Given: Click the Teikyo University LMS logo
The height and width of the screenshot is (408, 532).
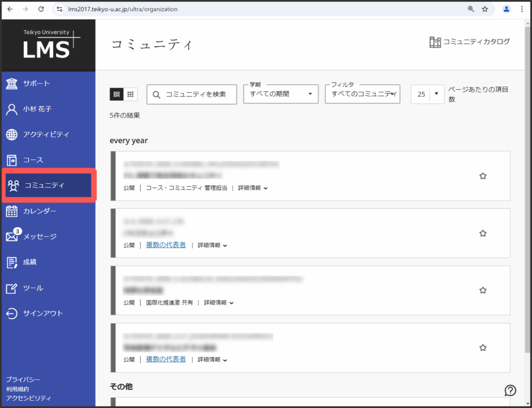Looking at the screenshot, I should click(x=51, y=44).
